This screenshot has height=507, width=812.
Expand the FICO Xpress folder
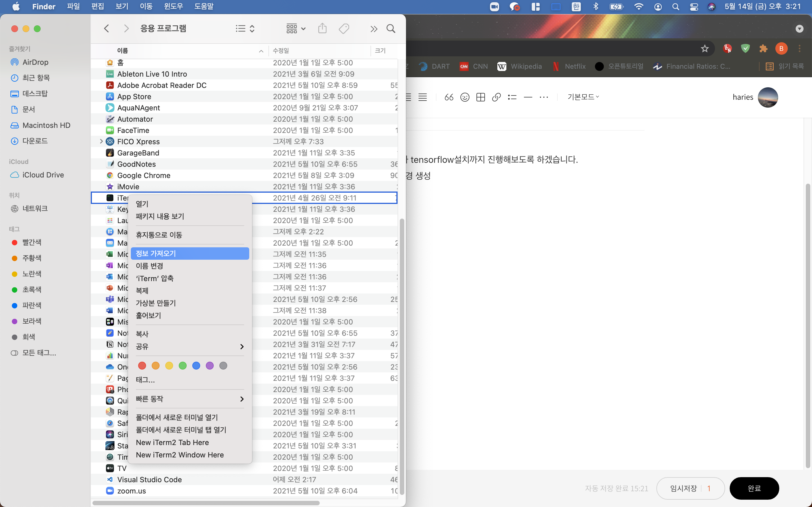pyautogui.click(x=101, y=141)
